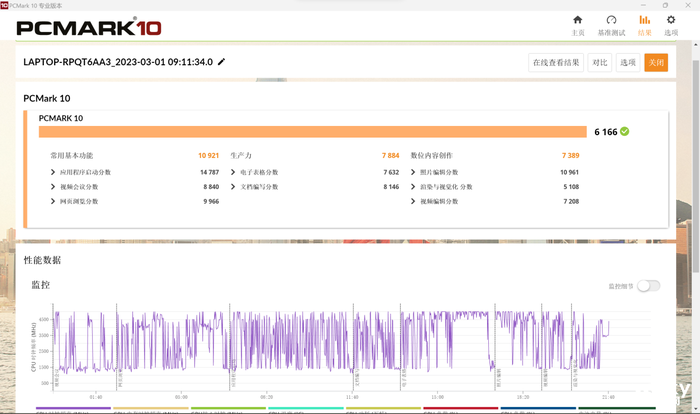The height and width of the screenshot is (414, 700).
Task: Expand the 网页浏览分数 row
Action: point(53,202)
